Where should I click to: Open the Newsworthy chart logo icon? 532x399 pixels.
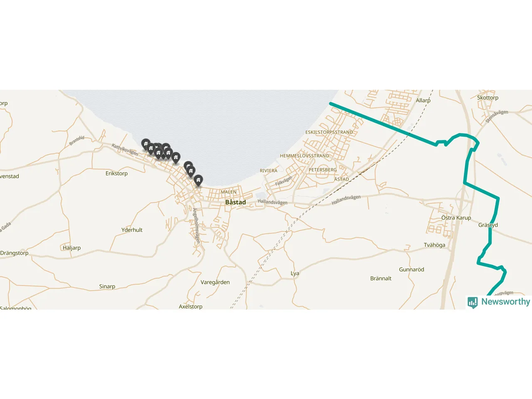473,302
